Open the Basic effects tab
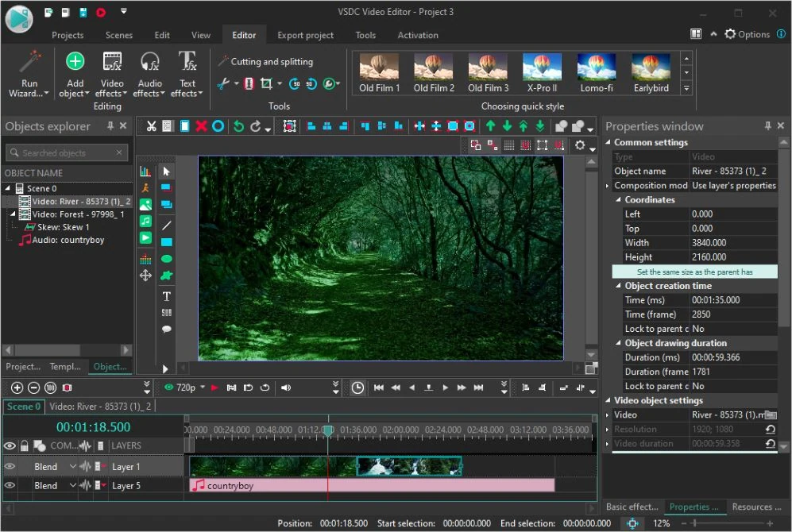This screenshot has width=792, height=532. click(632, 507)
